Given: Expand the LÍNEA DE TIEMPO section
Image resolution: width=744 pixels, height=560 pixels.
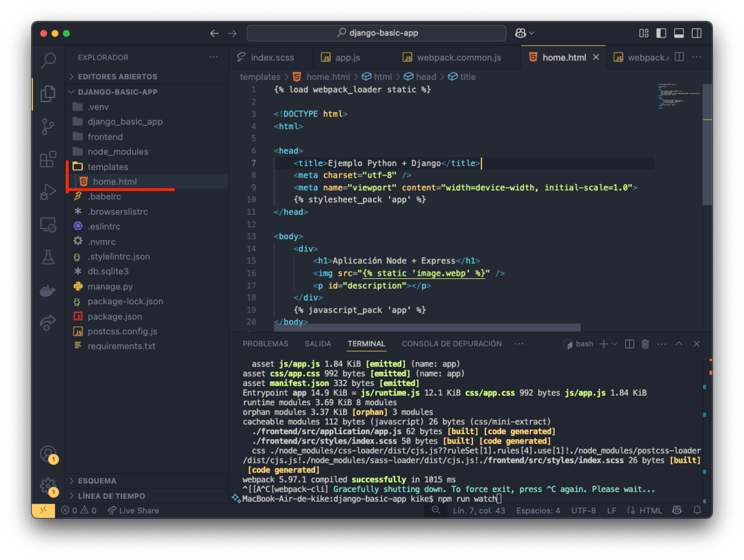Looking at the screenshot, I should tap(146, 496).
